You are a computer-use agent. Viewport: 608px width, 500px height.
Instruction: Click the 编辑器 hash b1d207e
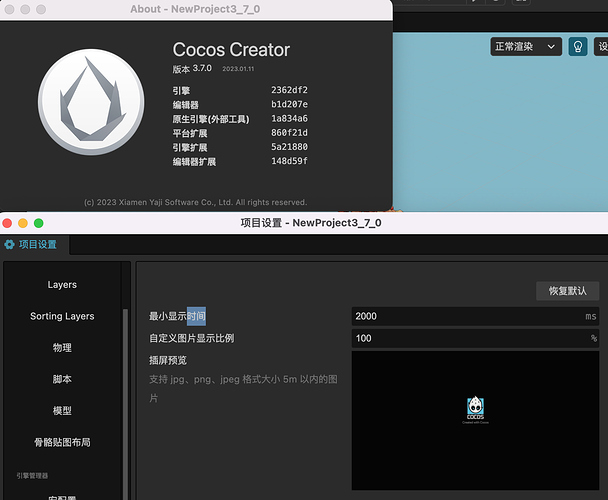click(x=289, y=104)
